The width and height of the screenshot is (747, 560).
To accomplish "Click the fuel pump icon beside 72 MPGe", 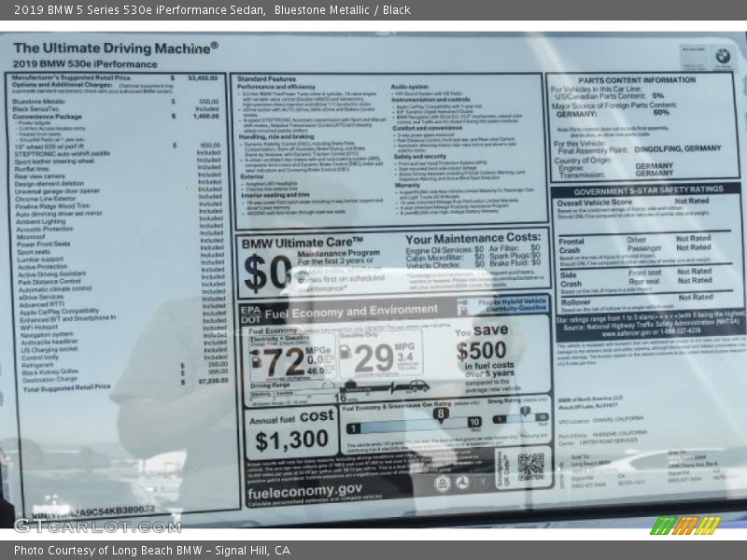I will (x=256, y=360).
